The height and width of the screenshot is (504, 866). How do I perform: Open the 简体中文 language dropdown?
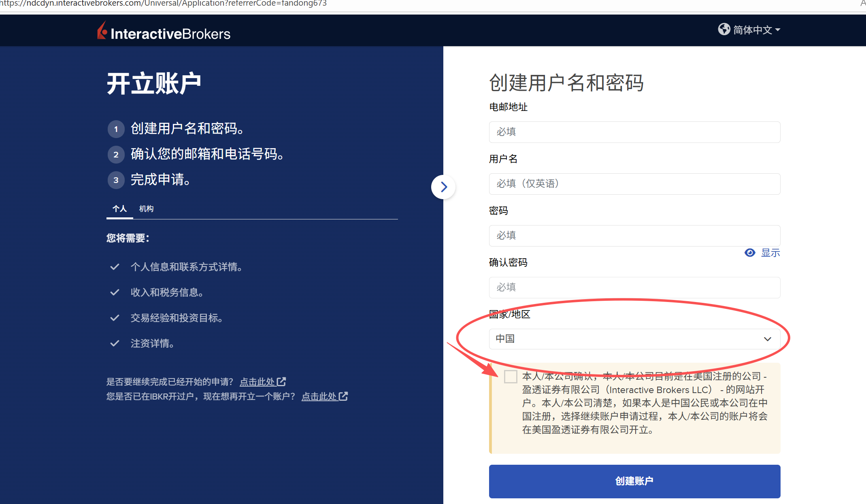point(754,29)
